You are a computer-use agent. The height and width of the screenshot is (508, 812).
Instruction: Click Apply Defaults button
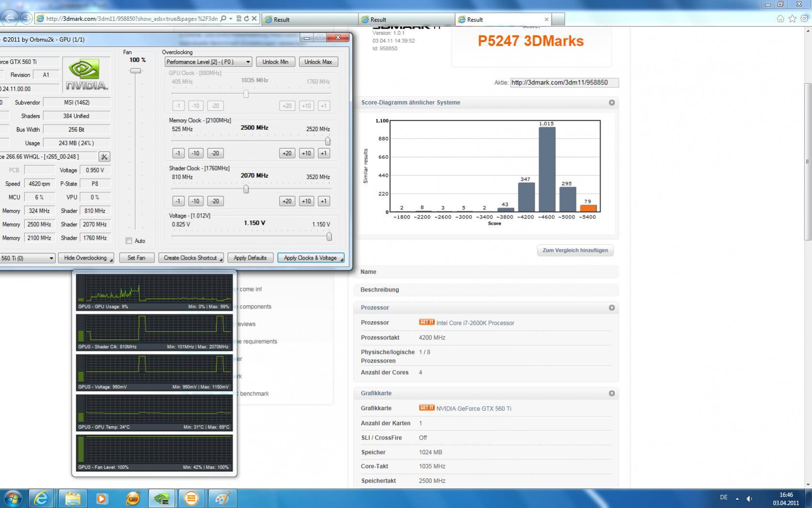(x=250, y=258)
